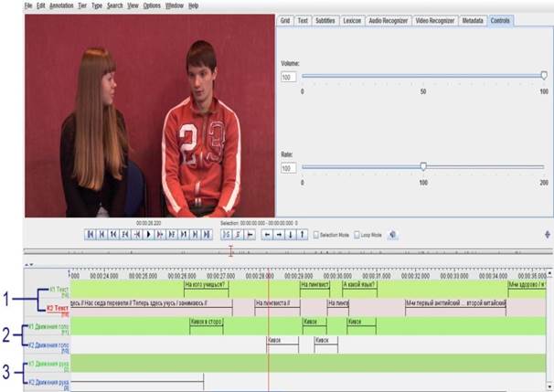The image size is (554, 392).
Task: Switch to the Subtitles tab
Action: [x=325, y=20]
